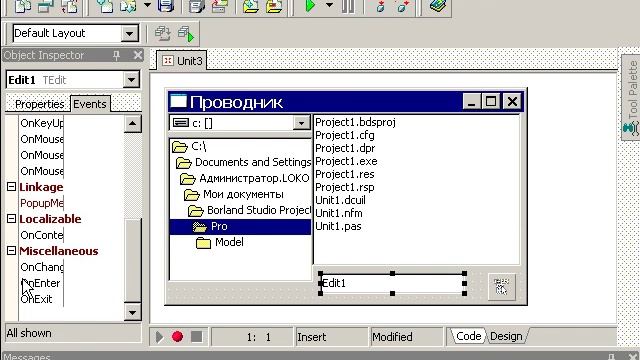Screen dimensions: 640x360
Task: Open the Edit1 TEdit component selector dropdown
Action: pos(131,80)
